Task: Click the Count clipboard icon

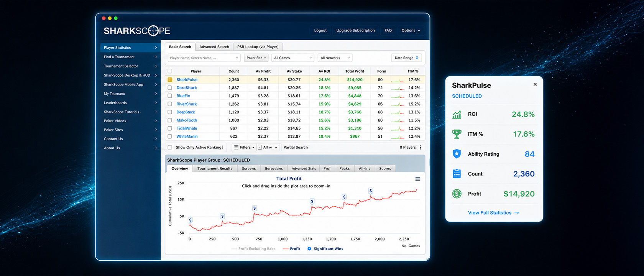Action: point(457,174)
